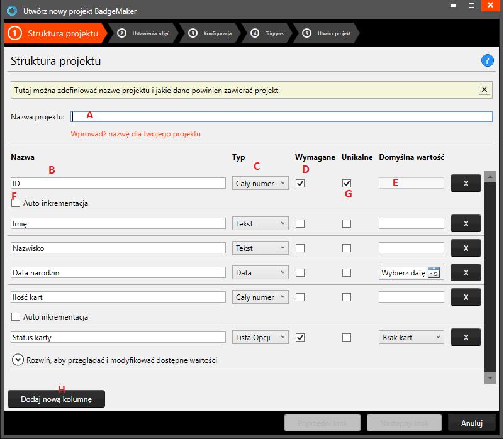504x439 pixels.
Task: Check Wymagane for Nazwisko row
Action: (x=300, y=248)
